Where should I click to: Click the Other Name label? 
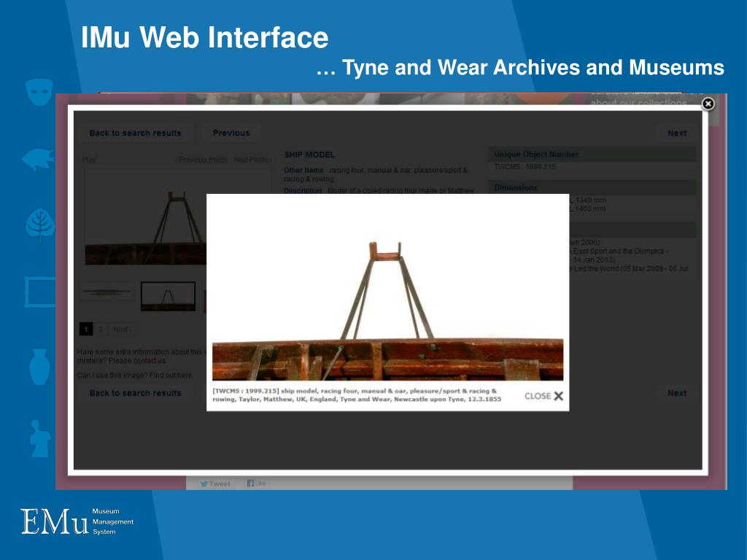pos(303,170)
